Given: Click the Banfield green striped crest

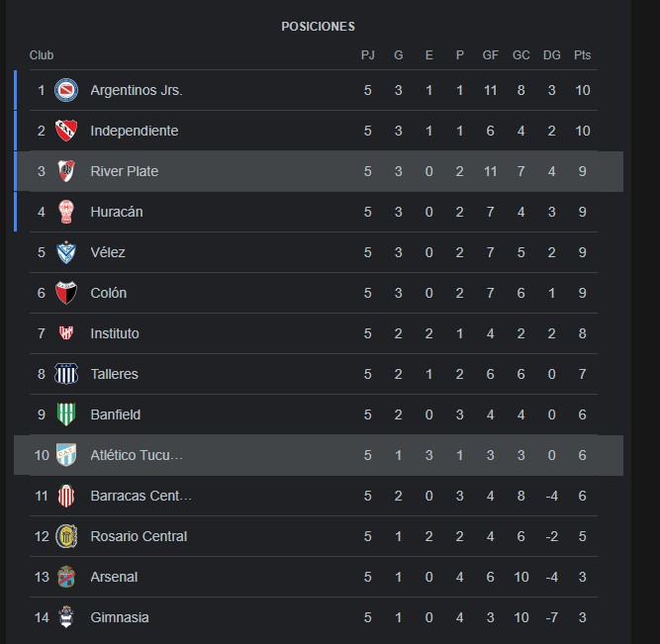Looking at the screenshot, I should coord(66,414).
